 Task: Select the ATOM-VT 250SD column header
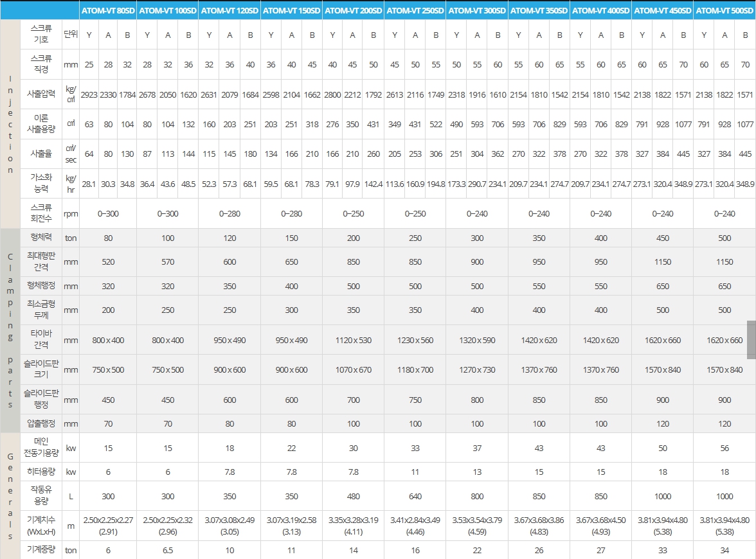click(x=415, y=10)
